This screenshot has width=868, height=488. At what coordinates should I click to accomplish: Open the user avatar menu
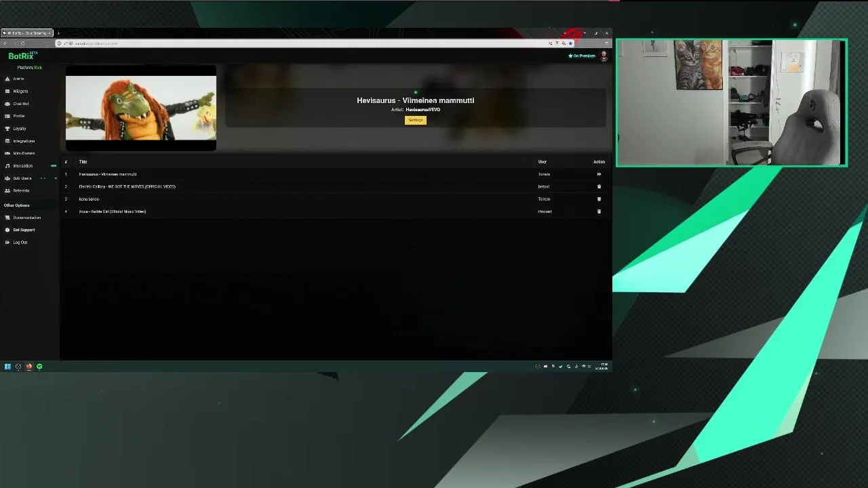(x=604, y=56)
